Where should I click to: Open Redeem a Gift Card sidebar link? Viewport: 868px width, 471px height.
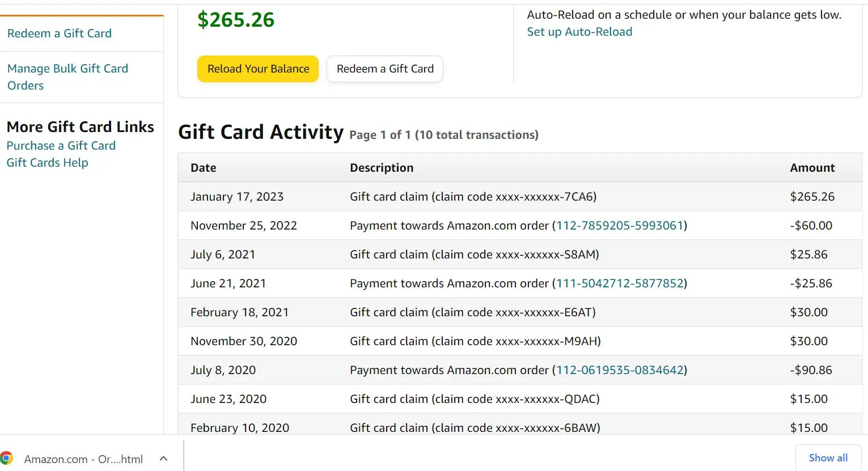coord(60,33)
